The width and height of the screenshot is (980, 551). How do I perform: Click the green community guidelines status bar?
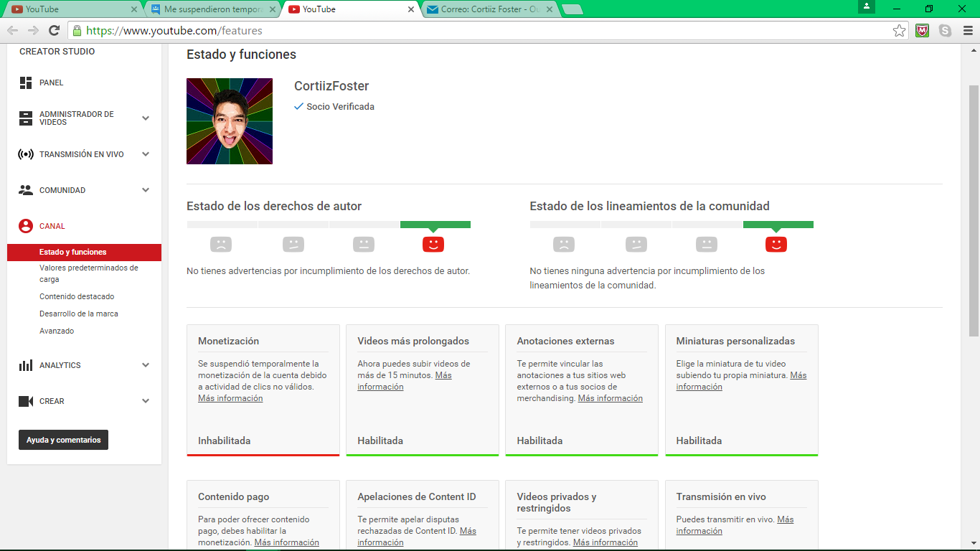point(778,225)
